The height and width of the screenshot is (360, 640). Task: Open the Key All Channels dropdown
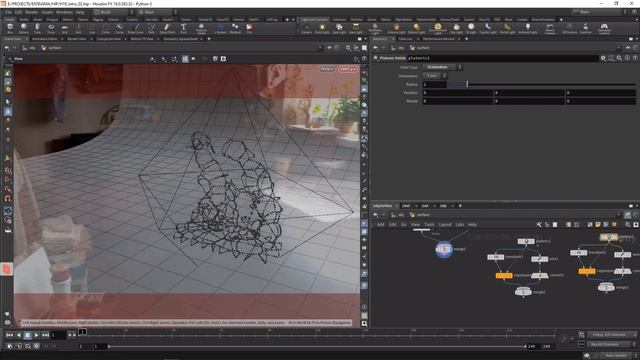[x=611, y=344]
